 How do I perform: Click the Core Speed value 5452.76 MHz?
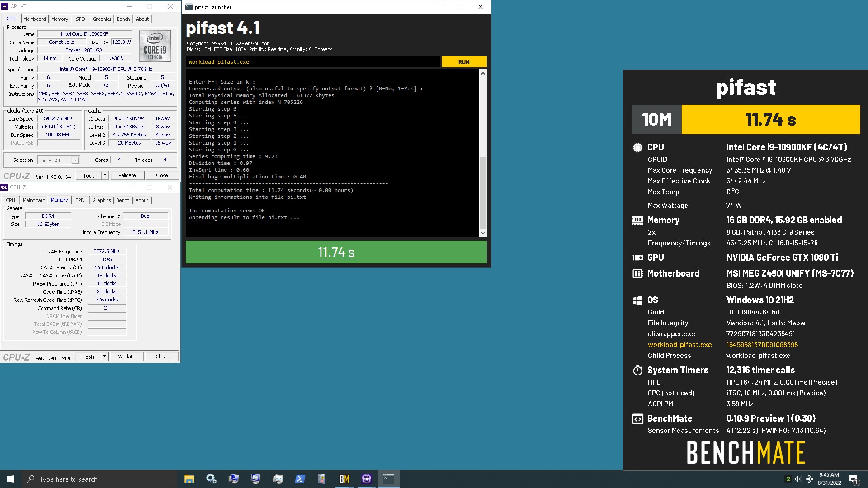point(58,118)
